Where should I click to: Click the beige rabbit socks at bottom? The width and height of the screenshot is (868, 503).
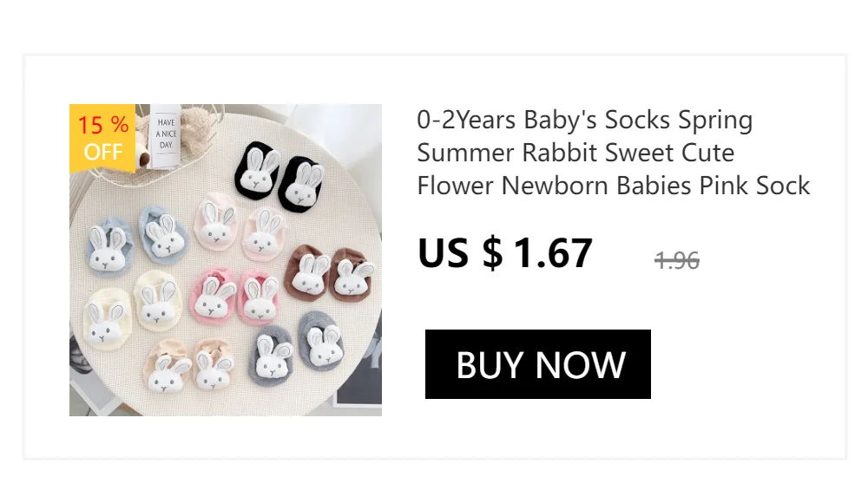point(190,366)
